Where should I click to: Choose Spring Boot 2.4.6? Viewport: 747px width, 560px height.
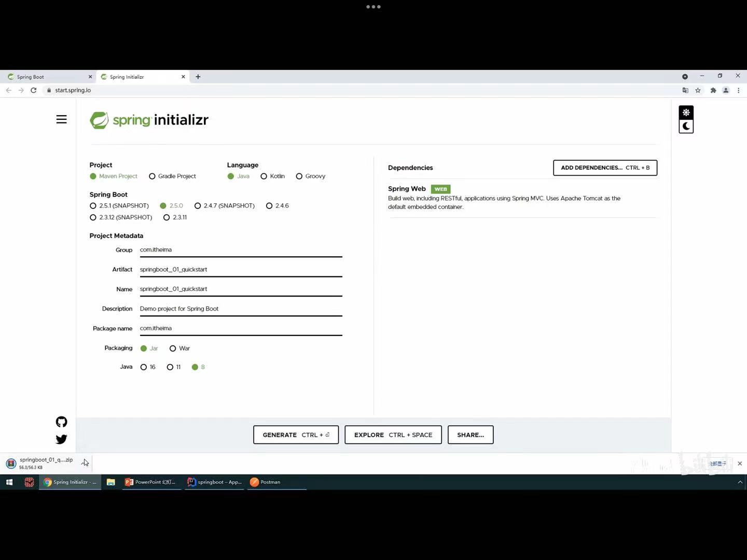(x=269, y=206)
